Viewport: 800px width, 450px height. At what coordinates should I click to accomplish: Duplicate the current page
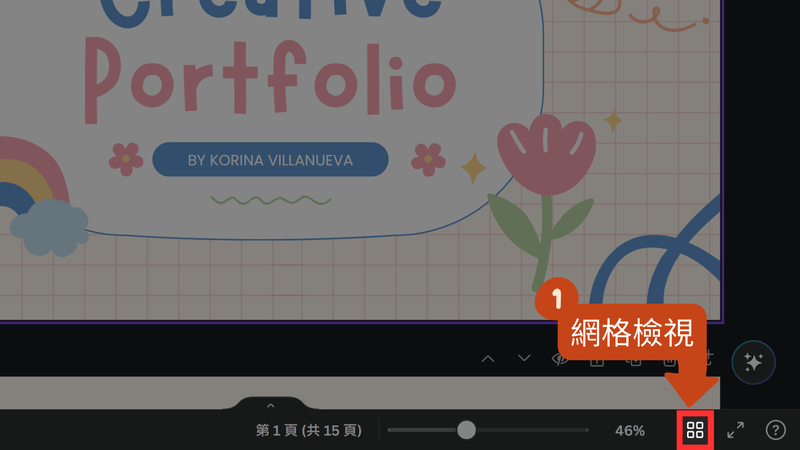tap(633, 359)
